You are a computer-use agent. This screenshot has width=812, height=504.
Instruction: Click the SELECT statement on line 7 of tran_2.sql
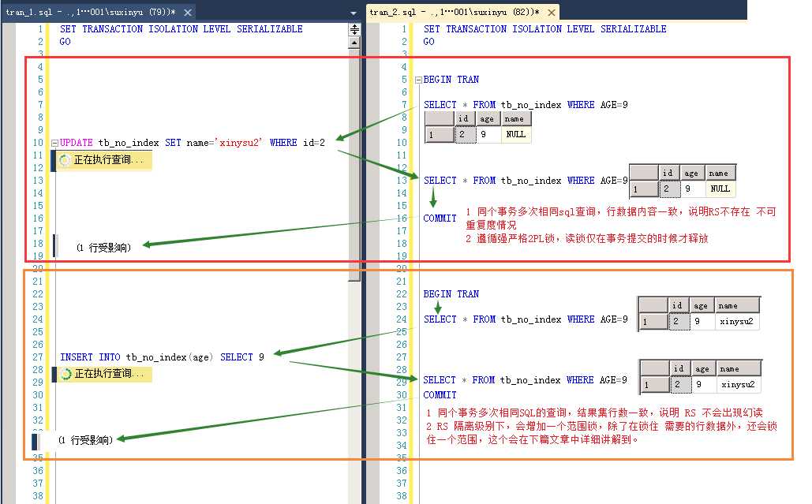[x=526, y=105]
